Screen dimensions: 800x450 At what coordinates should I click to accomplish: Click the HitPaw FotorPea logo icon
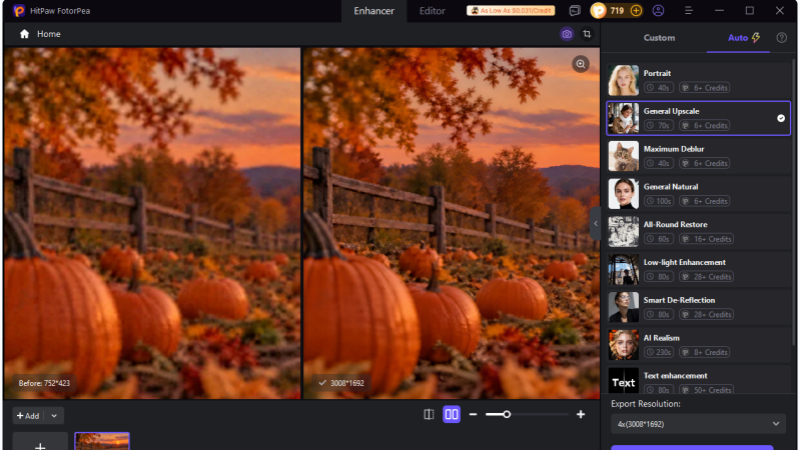point(19,11)
